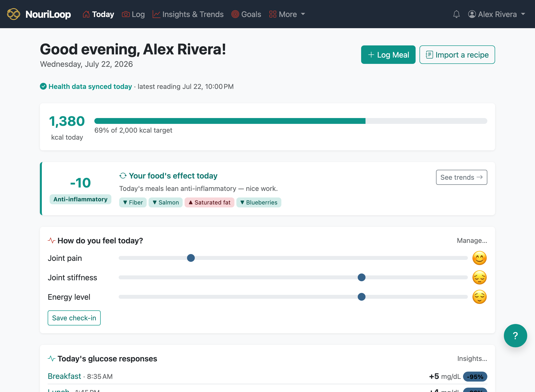The width and height of the screenshot is (535, 392).
Task: Go to the Today tab
Action: (98, 14)
